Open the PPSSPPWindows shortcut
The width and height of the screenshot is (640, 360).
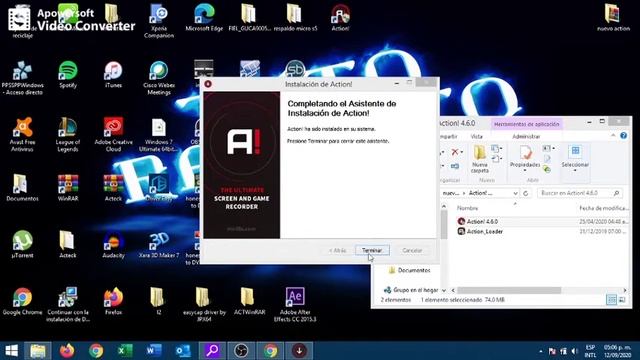pos(22,78)
